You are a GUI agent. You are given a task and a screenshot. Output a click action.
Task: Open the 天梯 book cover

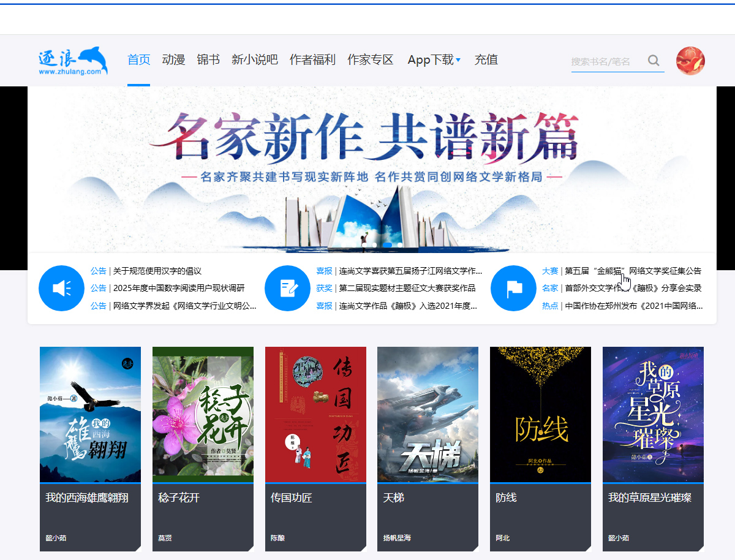click(428, 414)
